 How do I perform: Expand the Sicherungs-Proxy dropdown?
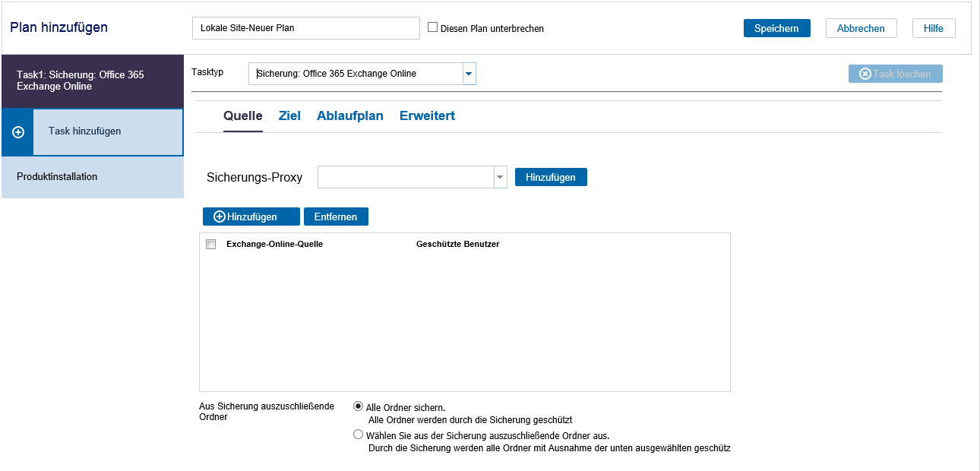(500, 177)
